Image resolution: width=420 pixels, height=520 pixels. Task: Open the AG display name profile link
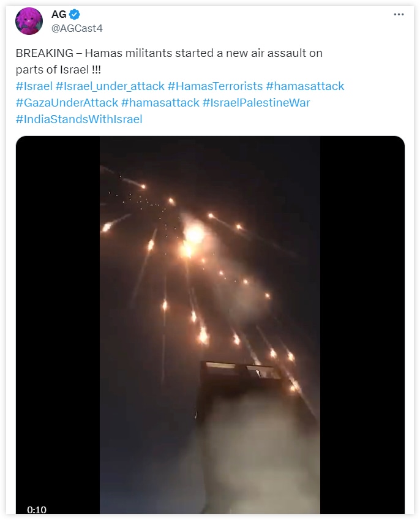tap(59, 15)
